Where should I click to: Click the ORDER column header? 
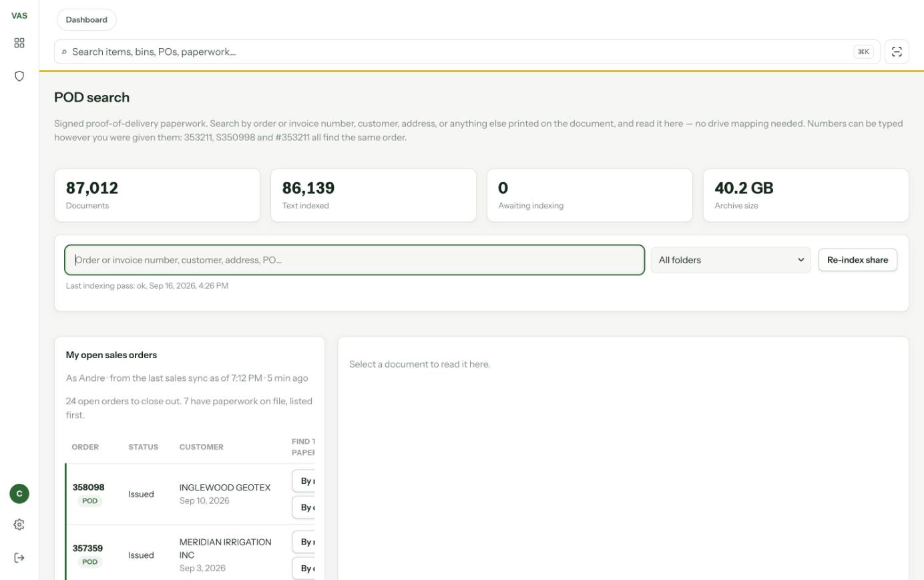(x=85, y=447)
